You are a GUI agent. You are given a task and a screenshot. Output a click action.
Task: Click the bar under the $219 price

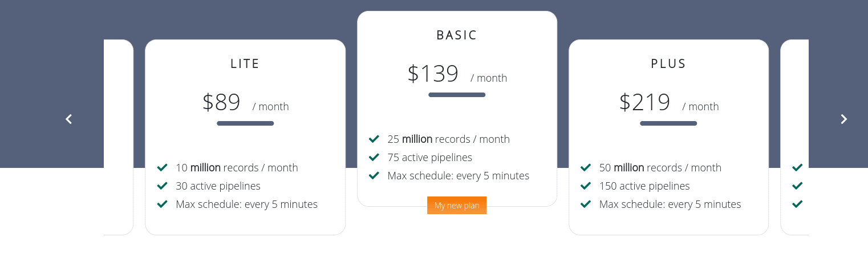coord(668,123)
